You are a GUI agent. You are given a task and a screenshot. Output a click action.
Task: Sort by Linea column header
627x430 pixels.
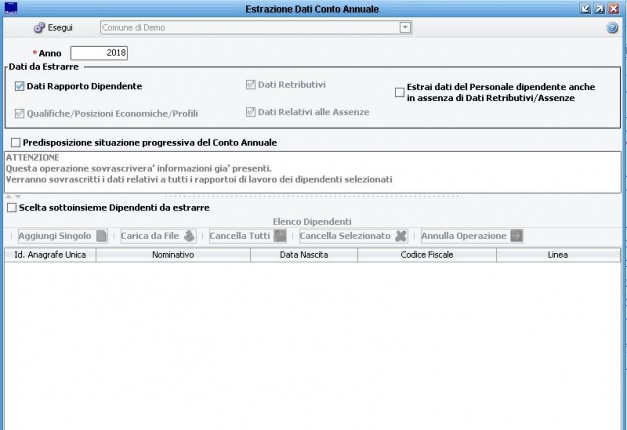[558, 255]
